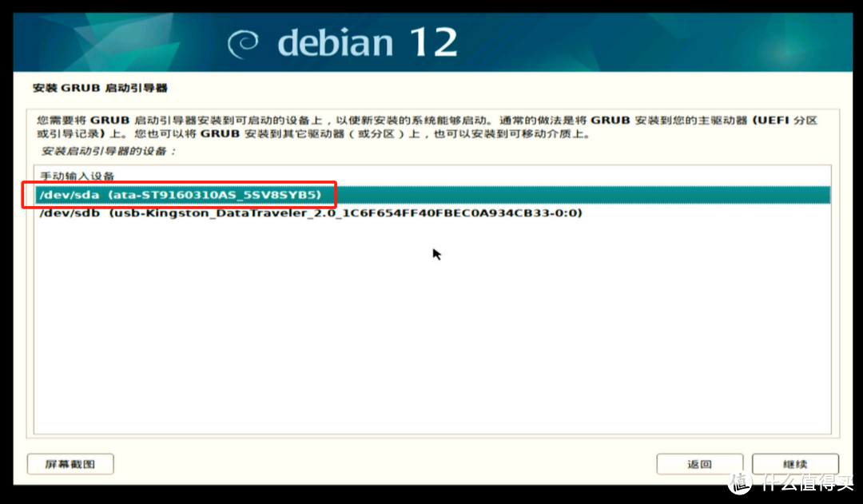This screenshot has height=504, width=863.
Task: Click the 什么值得买 watermark text
Action: tap(807, 482)
